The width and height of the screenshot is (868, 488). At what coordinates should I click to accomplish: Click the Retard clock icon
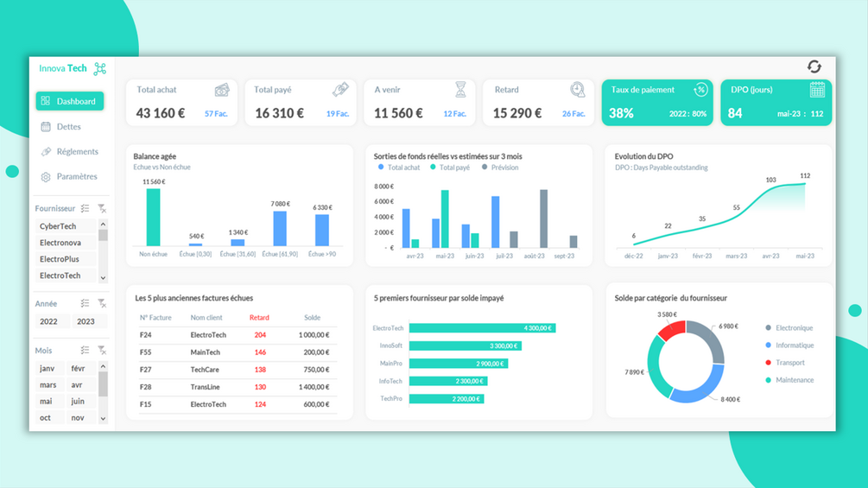(x=578, y=89)
